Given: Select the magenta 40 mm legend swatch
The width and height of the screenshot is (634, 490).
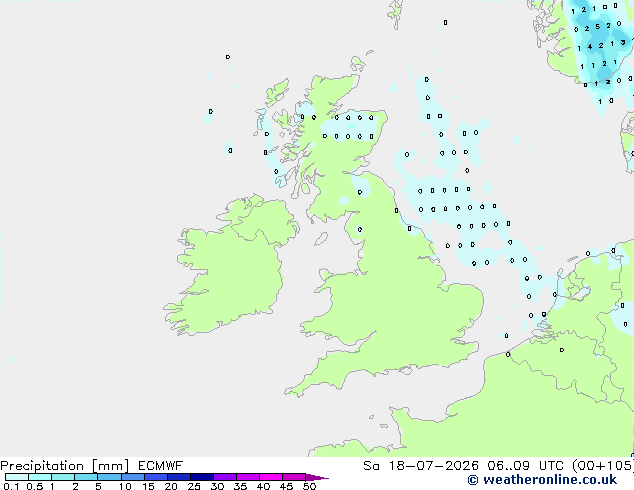Looking at the screenshot, I should click(x=271, y=477).
